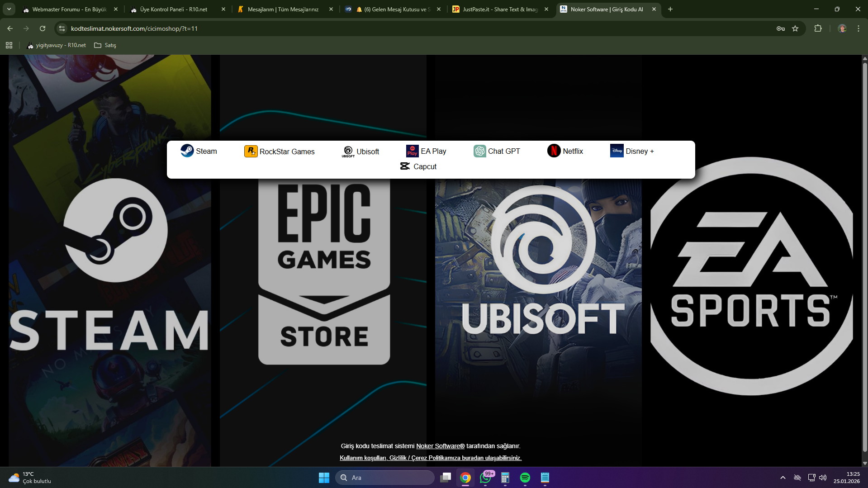Choose the Disney + logo icon
This screenshot has height=488, width=868.
(x=617, y=151)
